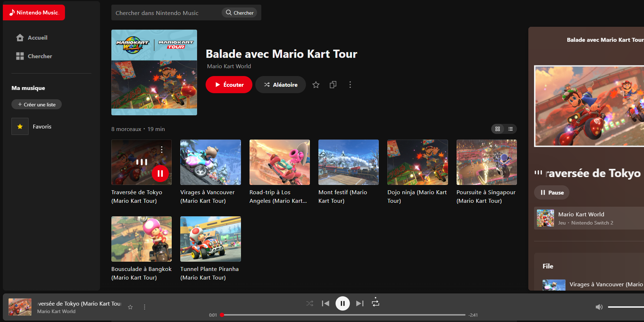Click the Pause button in the side panel
The height and width of the screenshot is (322, 644).
click(x=552, y=192)
